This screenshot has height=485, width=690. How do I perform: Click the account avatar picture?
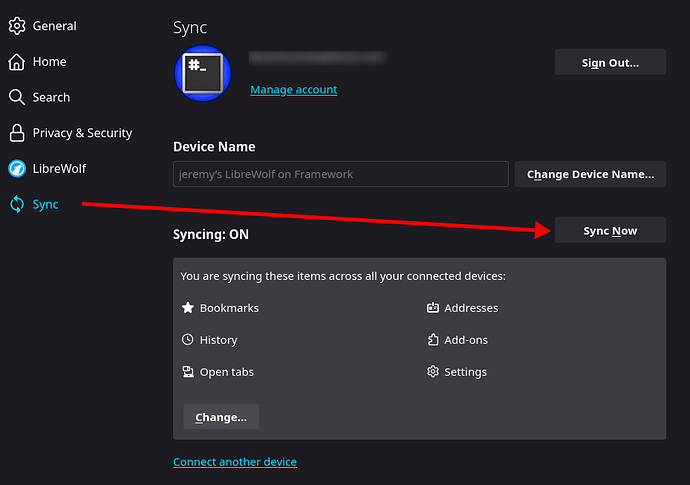203,73
